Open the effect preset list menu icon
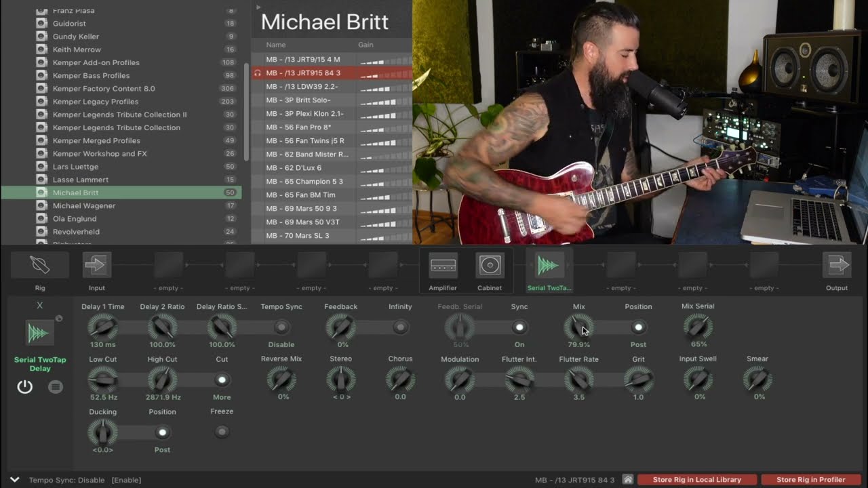 tap(56, 387)
